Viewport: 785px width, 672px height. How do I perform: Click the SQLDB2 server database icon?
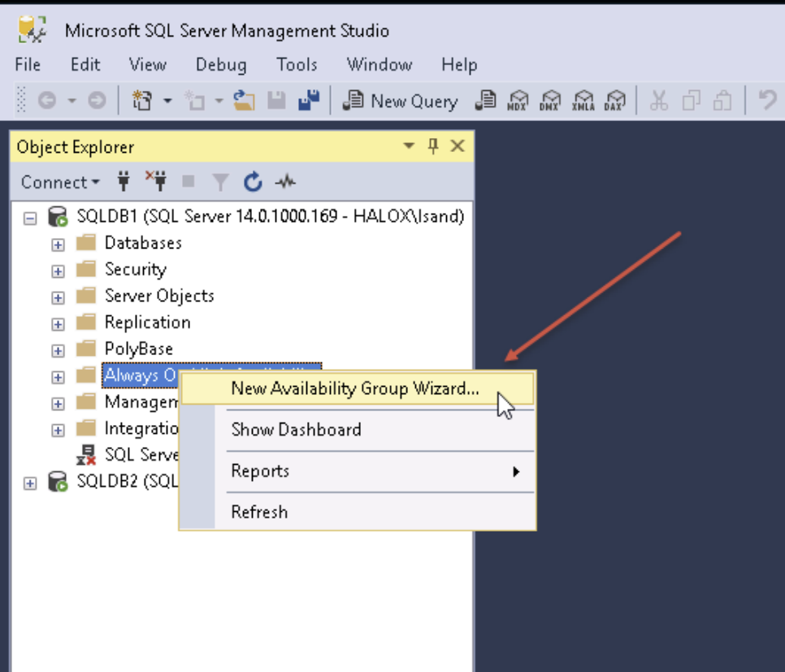click(x=58, y=481)
